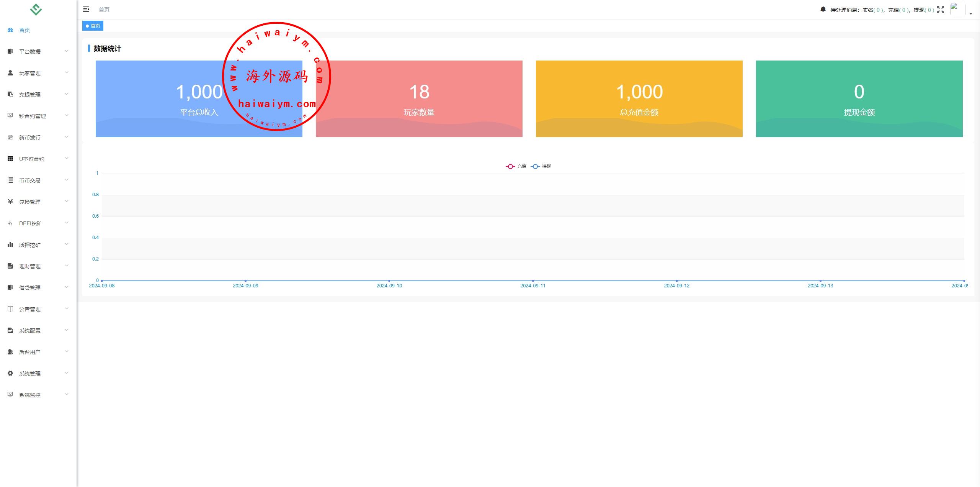
Task: Collapse sidebar with the hamburger icon
Action: click(86, 9)
